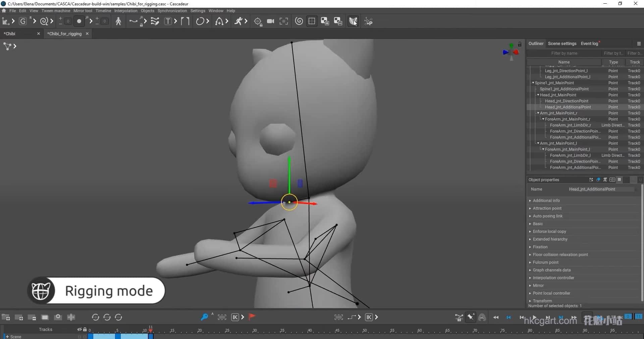Toggle the global/local G mode icon
Image resolution: width=644 pixels, height=339 pixels.
click(22, 21)
